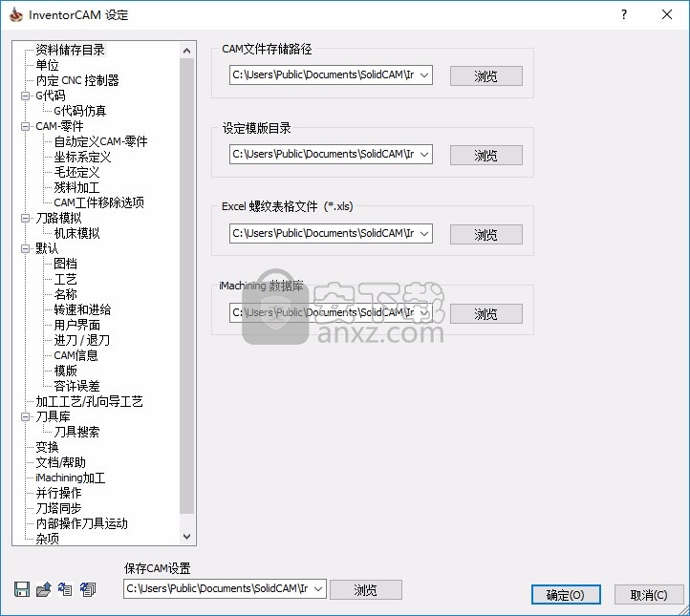Select CAM工件移除选项 tree item
Viewport: 690px width, 616px height.
(x=99, y=202)
